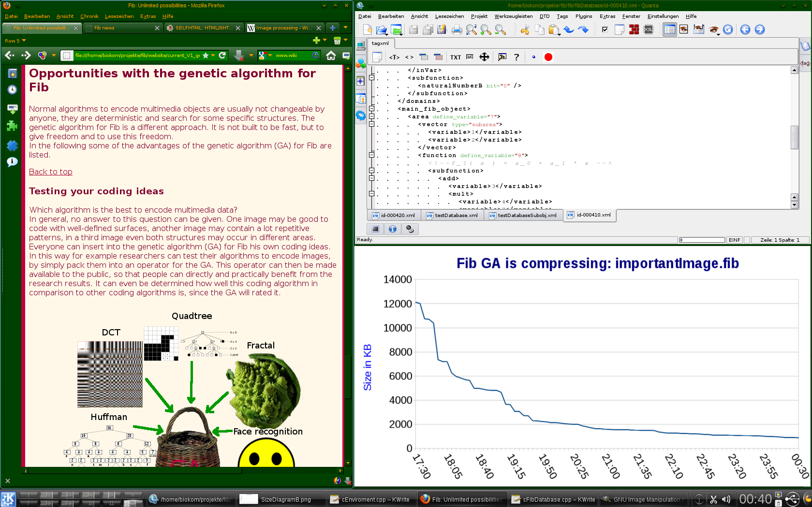Click the scissors Cut icon in Quanta
The image size is (812, 507).
[x=525, y=30]
